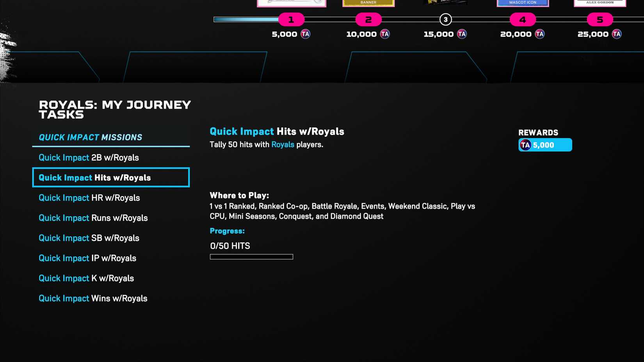
Task: Choose Quick Impact Runs w/Royals mission
Action: pos(93,218)
